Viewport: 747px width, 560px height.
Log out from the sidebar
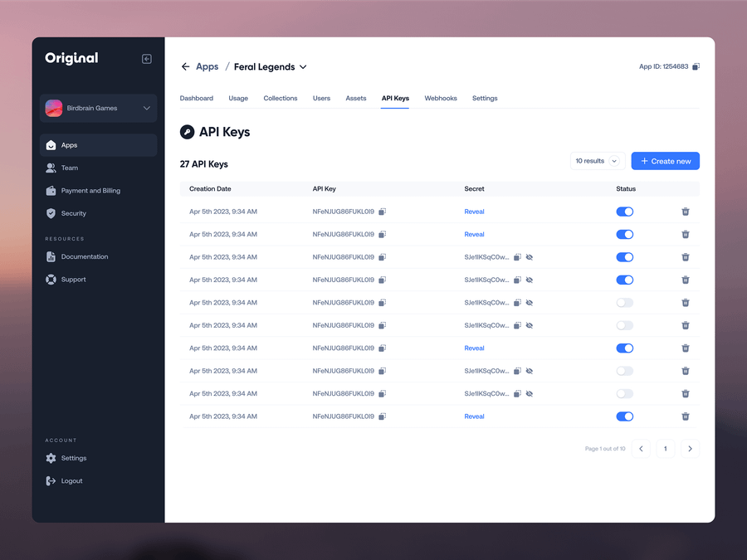tap(71, 481)
